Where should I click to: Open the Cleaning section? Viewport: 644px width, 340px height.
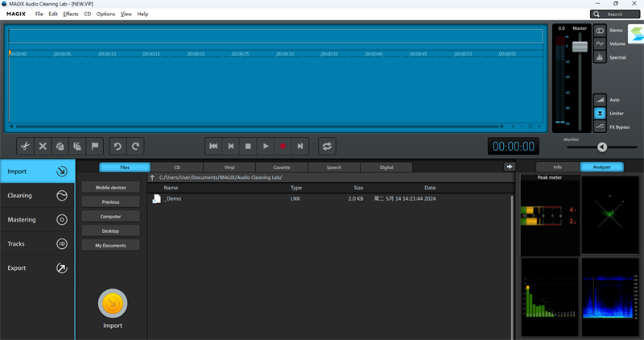pyautogui.click(x=37, y=195)
